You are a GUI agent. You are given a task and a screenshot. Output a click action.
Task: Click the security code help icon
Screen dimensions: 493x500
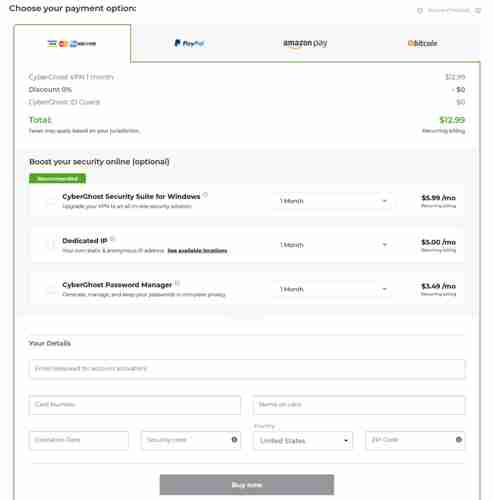(234, 440)
